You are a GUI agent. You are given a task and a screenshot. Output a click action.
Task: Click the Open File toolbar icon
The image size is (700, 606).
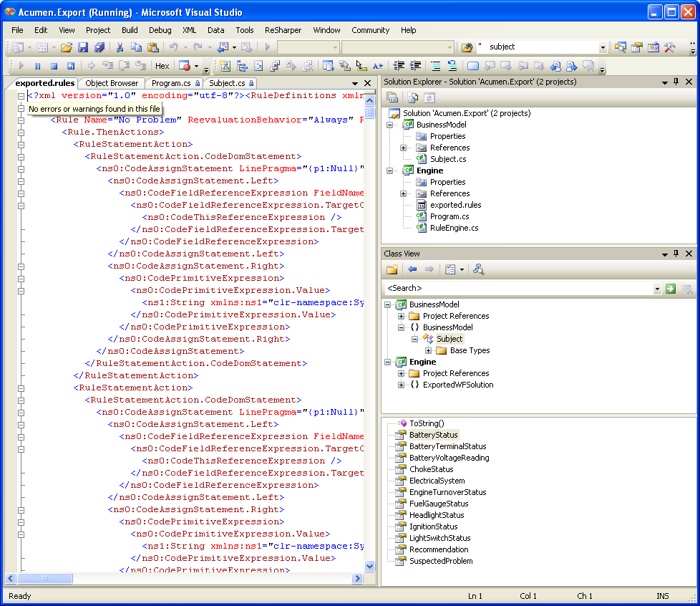(67, 47)
